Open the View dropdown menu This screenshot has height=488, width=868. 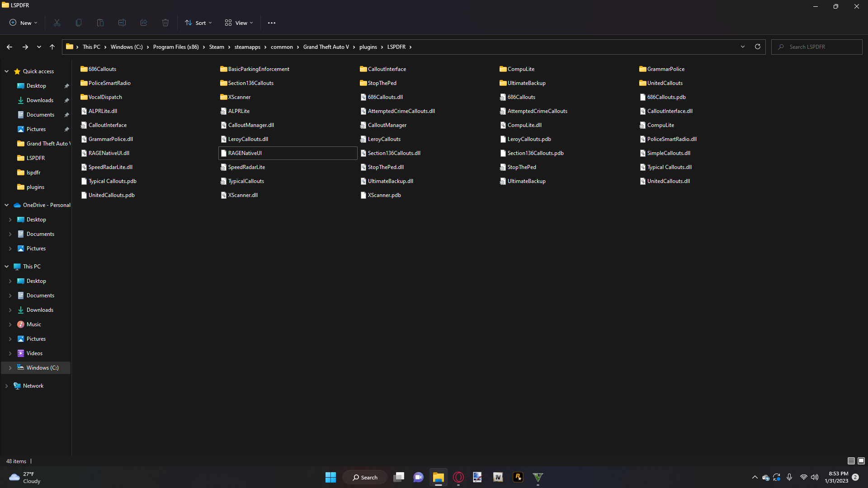coord(239,23)
